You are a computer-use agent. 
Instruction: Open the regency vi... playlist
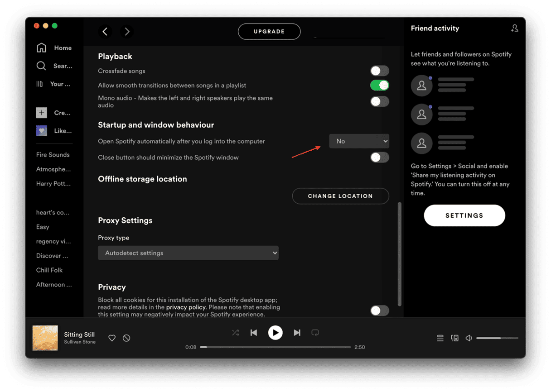pyautogui.click(x=53, y=242)
